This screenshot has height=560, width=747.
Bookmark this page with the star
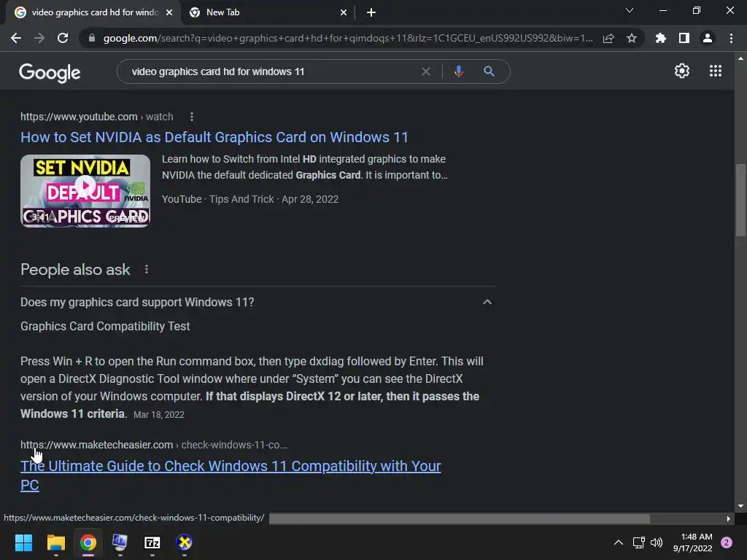pyautogui.click(x=632, y=38)
